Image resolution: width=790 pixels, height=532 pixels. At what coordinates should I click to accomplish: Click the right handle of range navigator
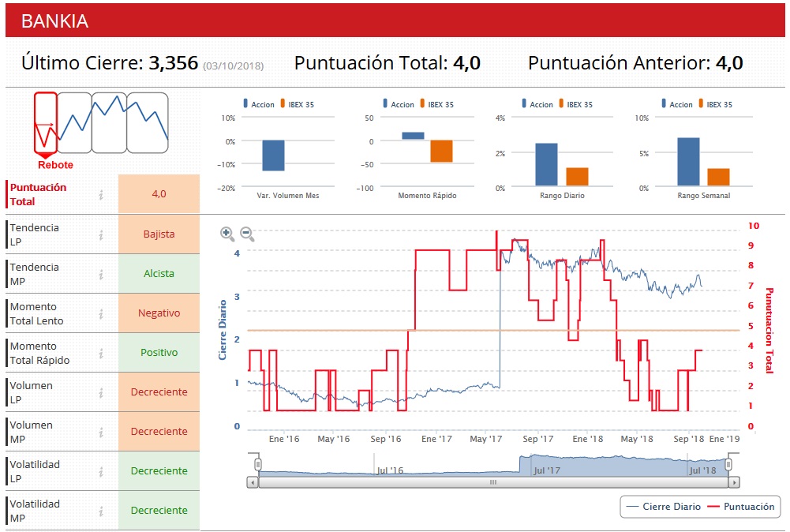tap(728, 463)
